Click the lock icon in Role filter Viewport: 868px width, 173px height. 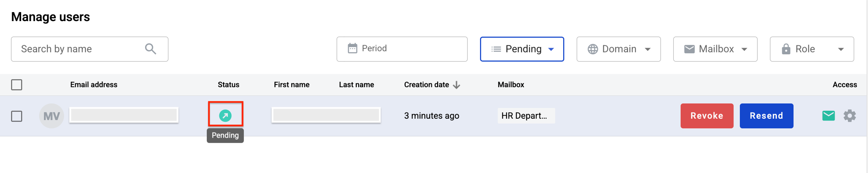(786, 49)
